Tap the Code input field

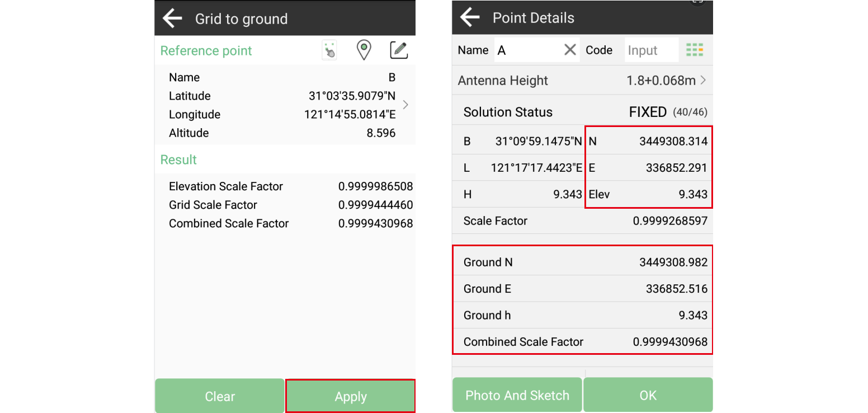point(651,50)
